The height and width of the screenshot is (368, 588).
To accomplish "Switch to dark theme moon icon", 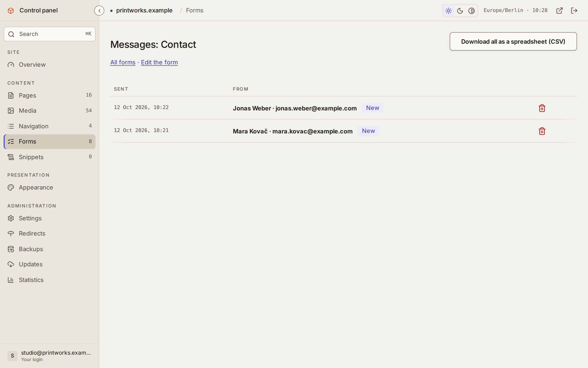I will (x=460, y=11).
